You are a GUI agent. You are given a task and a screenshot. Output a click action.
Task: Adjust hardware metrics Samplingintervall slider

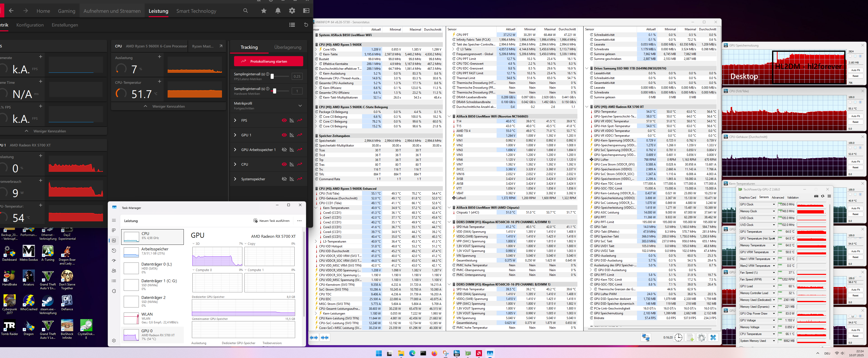pyautogui.click(x=275, y=91)
